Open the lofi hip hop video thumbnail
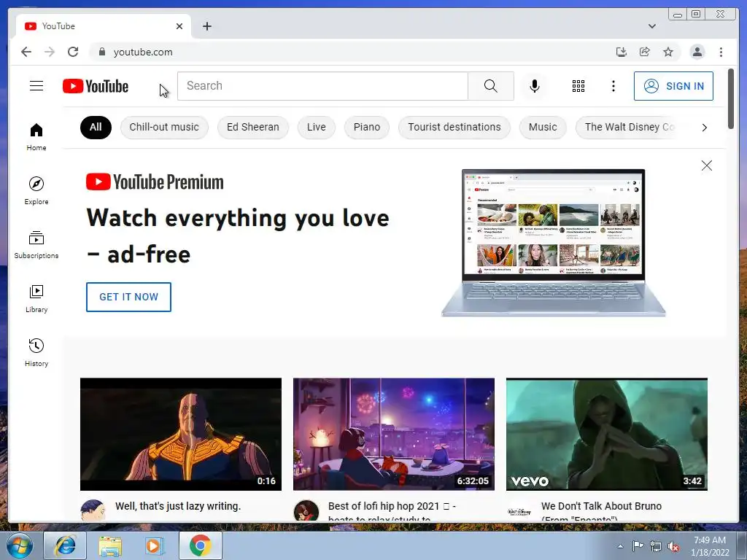The width and height of the screenshot is (747, 560). tap(393, 435)
